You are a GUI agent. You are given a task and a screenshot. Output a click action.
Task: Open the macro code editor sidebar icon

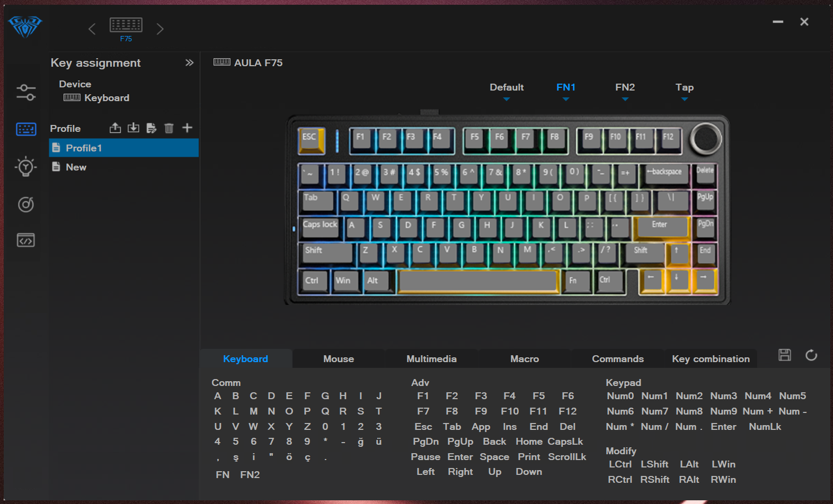[x=26, y=240]
